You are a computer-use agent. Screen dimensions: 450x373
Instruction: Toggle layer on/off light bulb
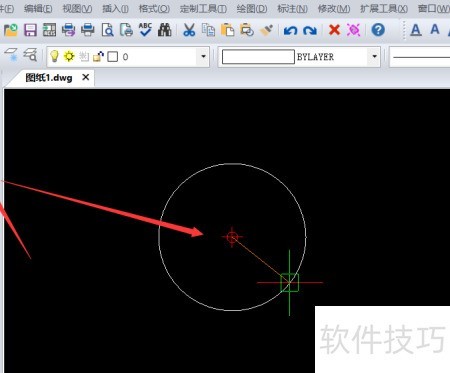tap(54, 56)
